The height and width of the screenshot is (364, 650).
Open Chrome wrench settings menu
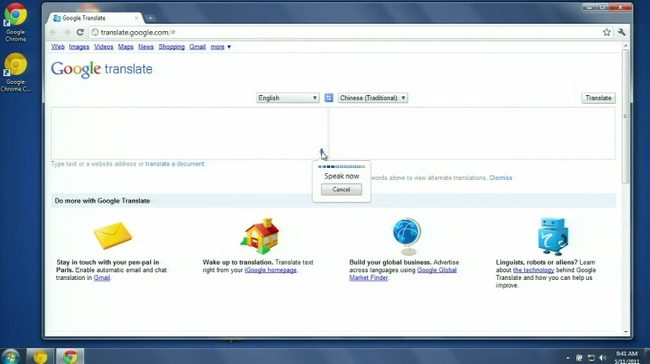621,32
